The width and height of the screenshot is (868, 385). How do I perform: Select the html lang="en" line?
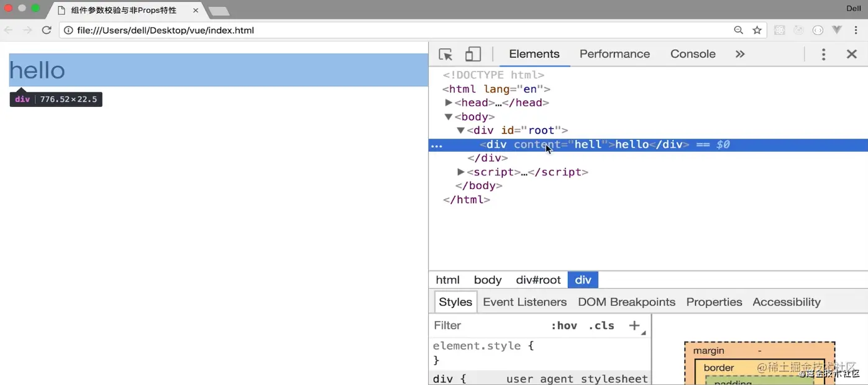496,89
